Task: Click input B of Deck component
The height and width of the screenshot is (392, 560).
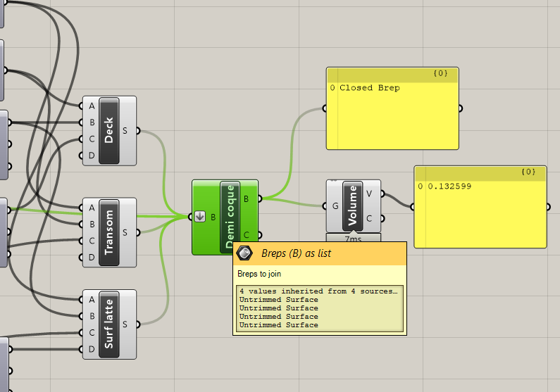Action: pos(92,122)
